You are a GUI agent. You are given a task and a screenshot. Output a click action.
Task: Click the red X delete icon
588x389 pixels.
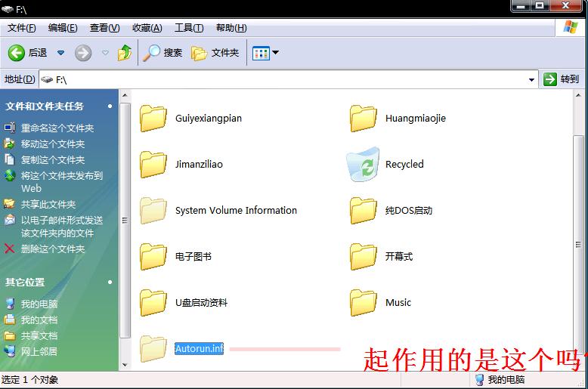[9, 249]
